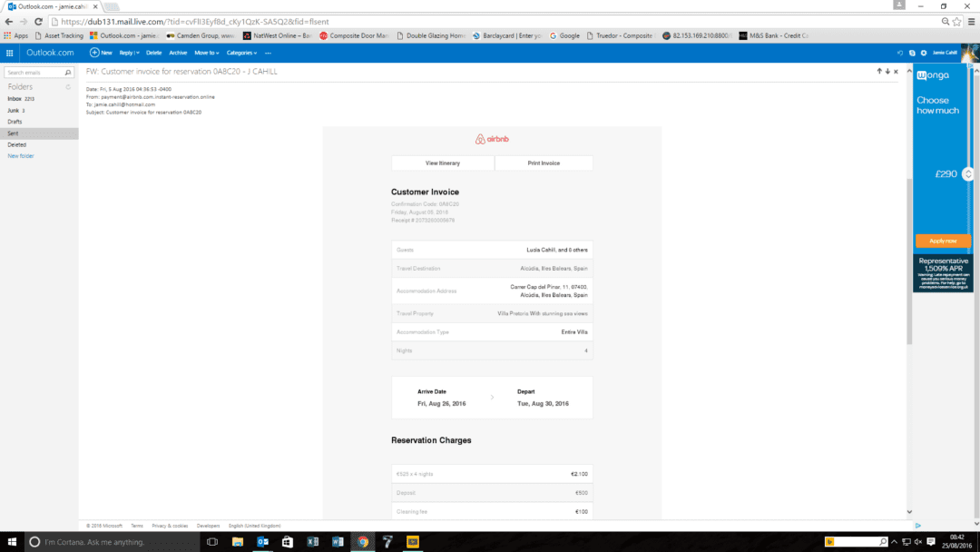Viewport: 980px width, 552px height.
Task: Open the Outlook app launcher grid
Action: pyautogui.click(x=9, y=54)
